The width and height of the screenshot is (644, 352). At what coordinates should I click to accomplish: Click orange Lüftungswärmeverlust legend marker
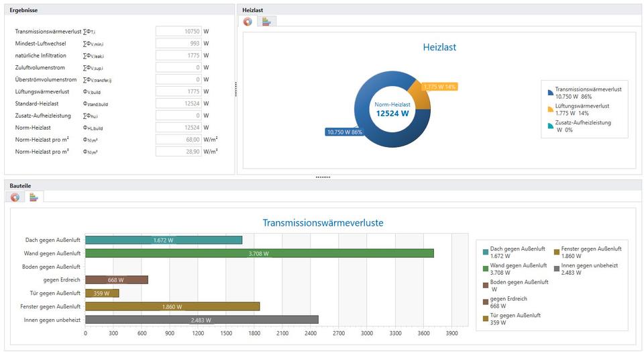pos(551,108)
